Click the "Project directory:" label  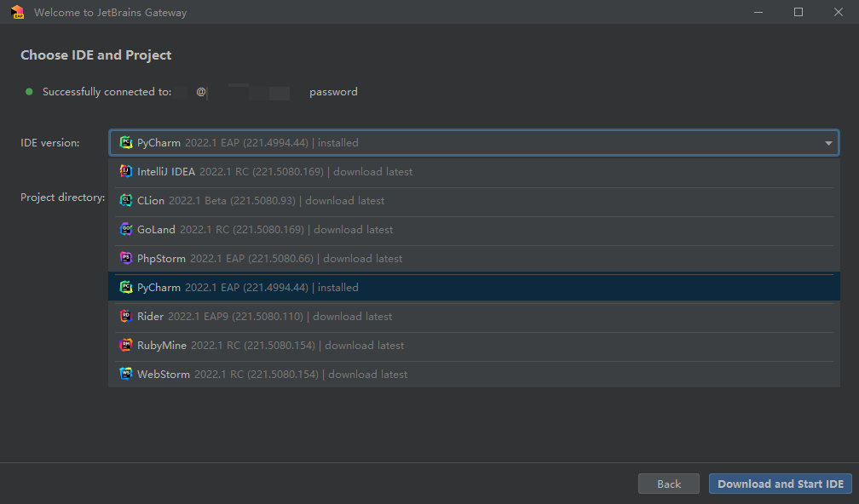(x=62, y=198)
